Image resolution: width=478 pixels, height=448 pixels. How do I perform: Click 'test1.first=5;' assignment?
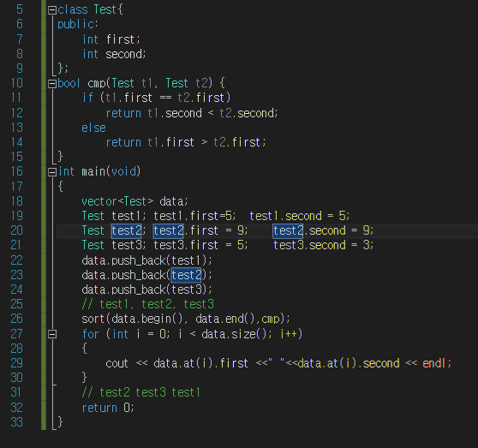pos(194,216)
